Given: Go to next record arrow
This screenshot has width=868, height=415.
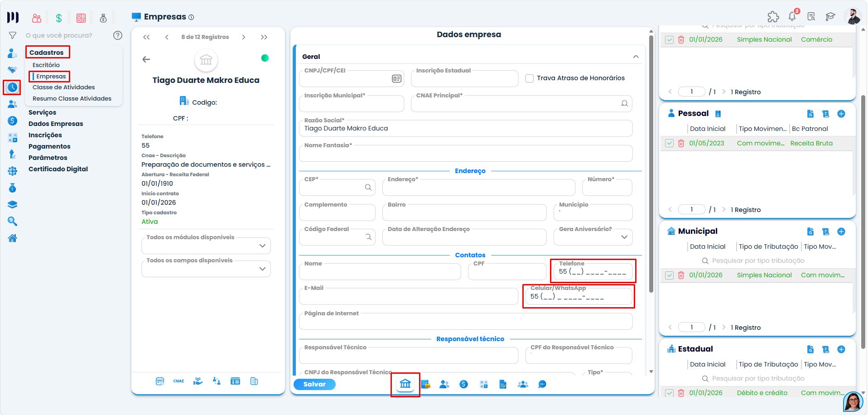Looking at the screenshot, I should click(x=243, y=37).
